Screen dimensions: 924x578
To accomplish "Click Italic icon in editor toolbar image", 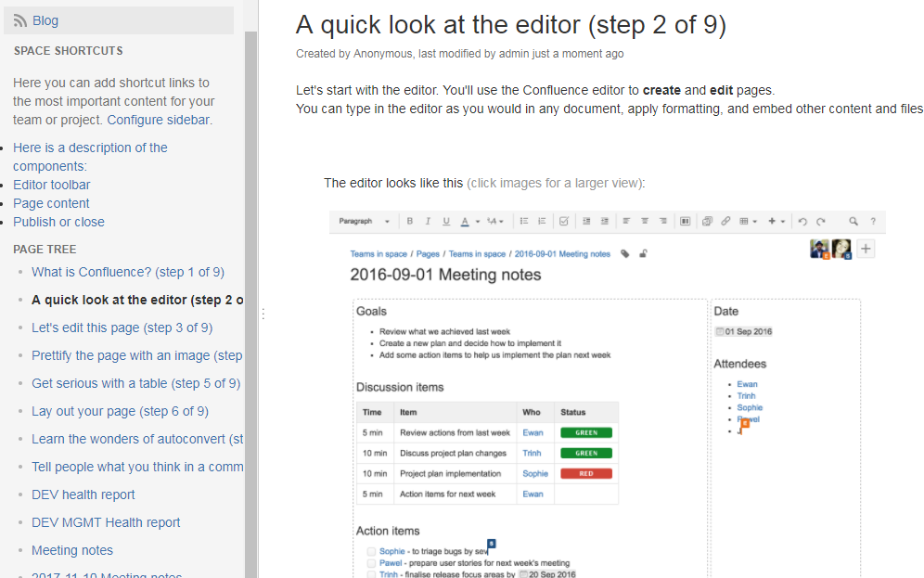I will [x=428, y=222].
